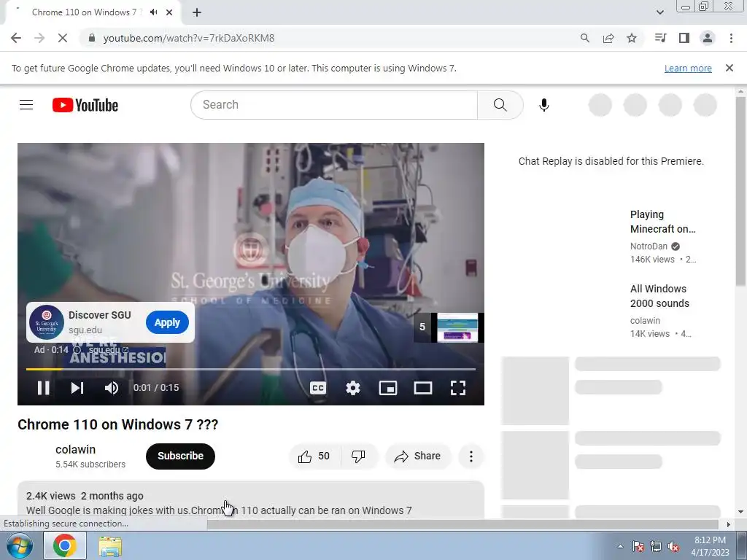The image size is (747, 560).
Task: Submit search with magnifier button
Action: [500, 105]
